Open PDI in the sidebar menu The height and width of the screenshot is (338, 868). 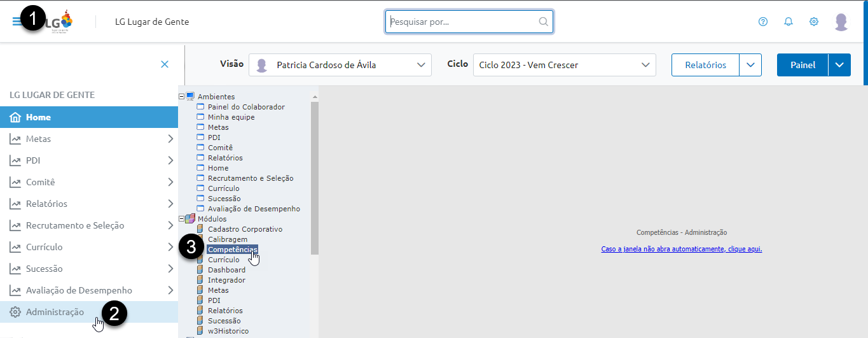click(x=89, y=160)
